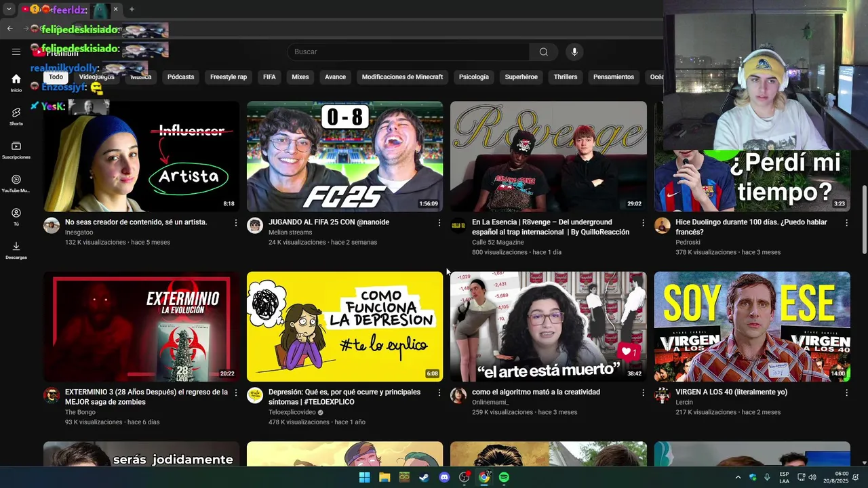Screen dimensions: 868x488
Task: Select Modificaciones de Minecraft chip
Action: [x=402, y=77]
